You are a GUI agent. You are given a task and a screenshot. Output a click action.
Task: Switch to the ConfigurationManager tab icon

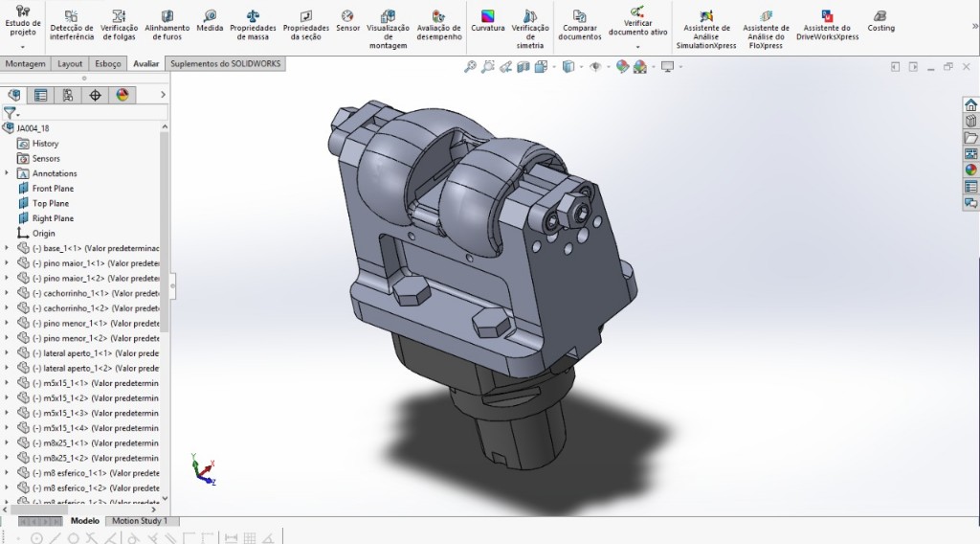pyautogui.click(x=67, y=95)
